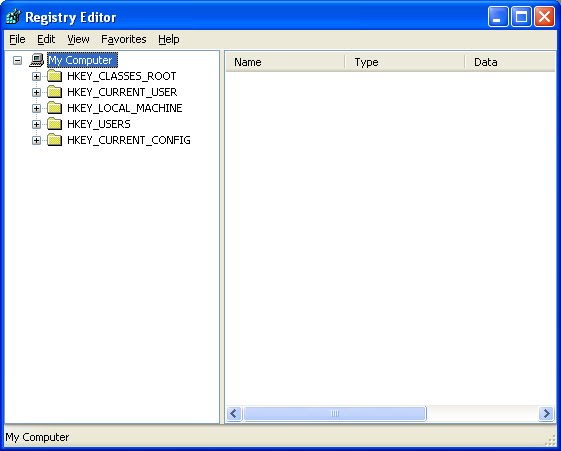561x451 pixels.
Task: Expand the HKEY_USERS key
Action: pyautogui.click(x=36, y=124)
